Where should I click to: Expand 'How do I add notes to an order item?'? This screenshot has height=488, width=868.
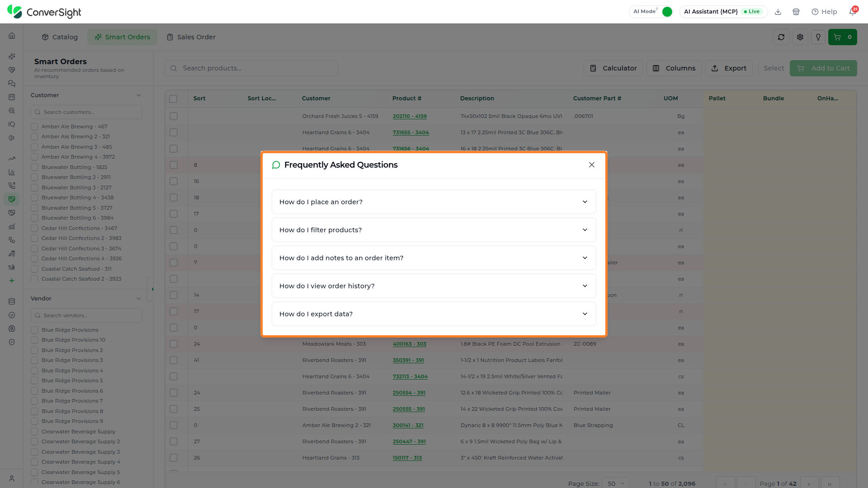tap(434, 258)
